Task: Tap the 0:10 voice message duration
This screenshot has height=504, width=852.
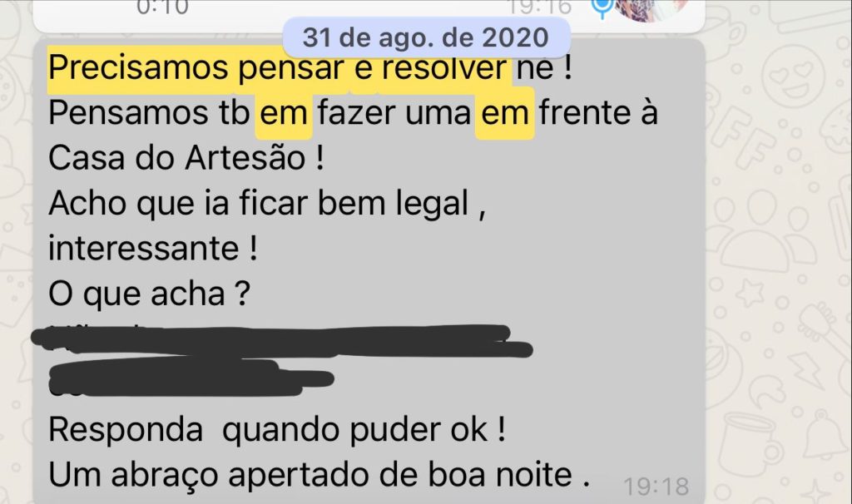Action: (x=162, y=7)
